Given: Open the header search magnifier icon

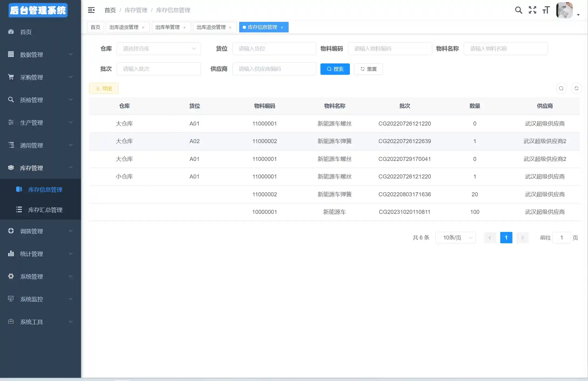Looking at the screenshot, I should pyautogui.click(x=518, y=10).
